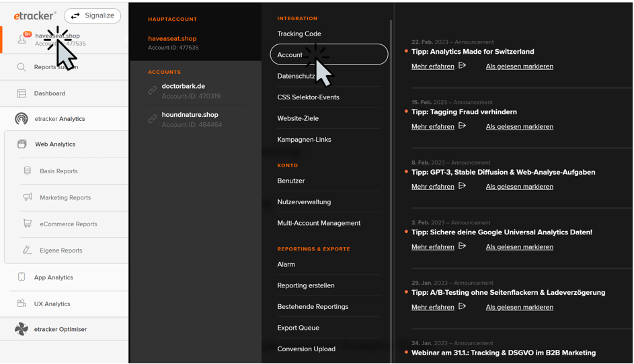This screenshot has width=634, height=364.
Task: Mark Google Universal Analytics tip as read
Action: [520, 247]
